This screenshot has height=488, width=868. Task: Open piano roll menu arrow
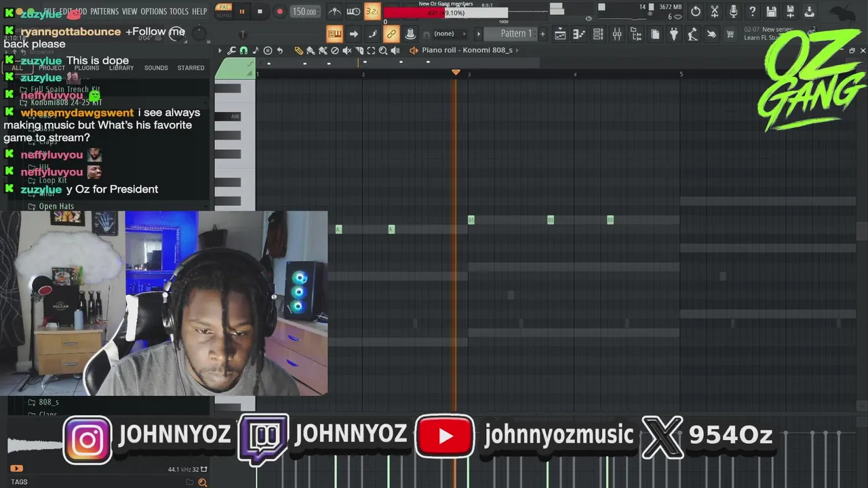click(220, 51)
